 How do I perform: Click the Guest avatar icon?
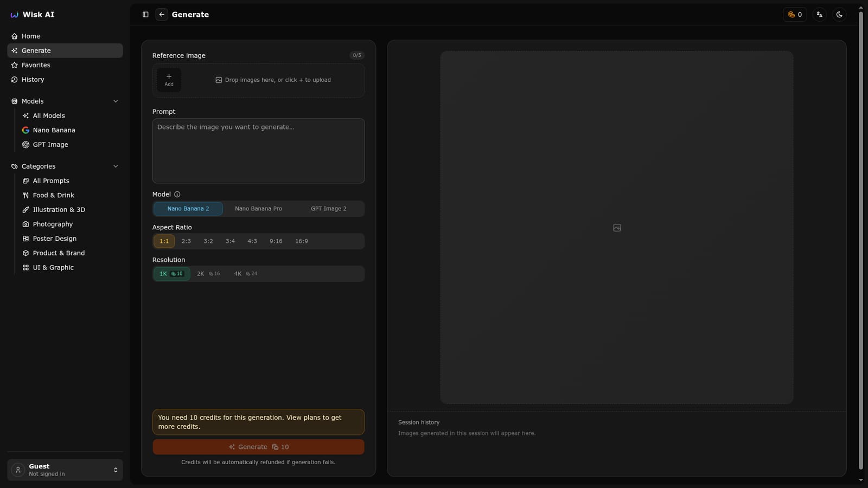[x=18, y=470]
